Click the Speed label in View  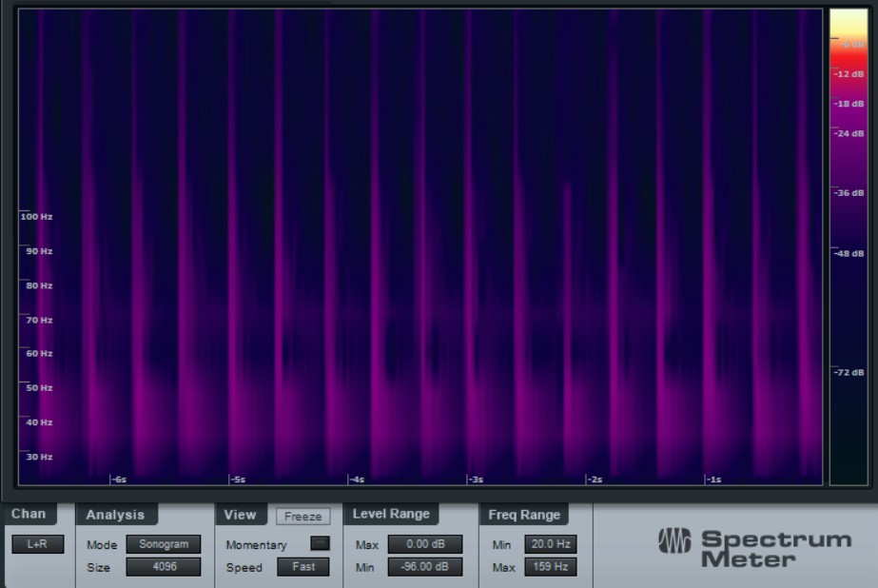pyautogui.click(x=244, y=567)
